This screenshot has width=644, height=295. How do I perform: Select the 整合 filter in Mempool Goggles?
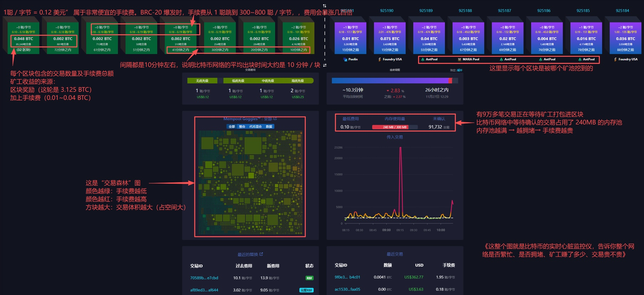tap(242, 126)
